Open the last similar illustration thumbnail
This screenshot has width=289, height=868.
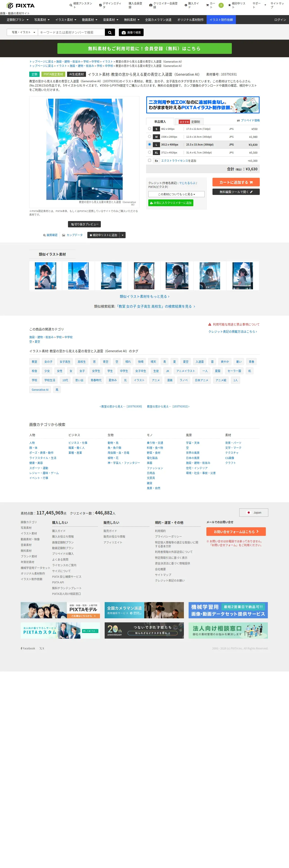[x=243, y=276]
